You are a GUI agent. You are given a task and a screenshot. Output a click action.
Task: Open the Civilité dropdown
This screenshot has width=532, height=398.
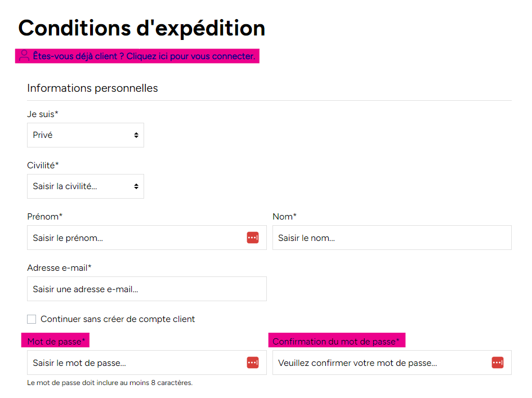86,186
